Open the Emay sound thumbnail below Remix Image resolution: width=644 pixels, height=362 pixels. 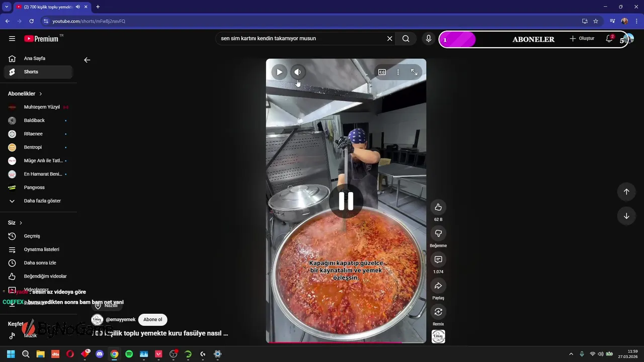click(x=438, y=336)
